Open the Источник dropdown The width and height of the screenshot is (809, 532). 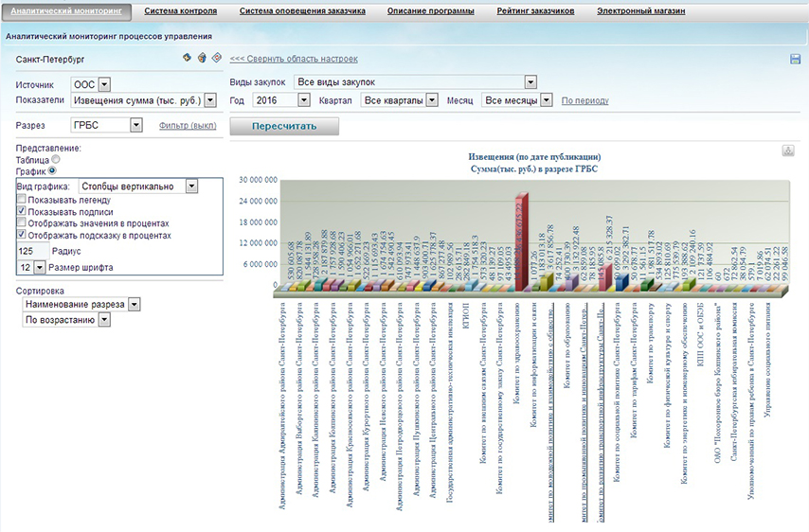pos(102,84)
